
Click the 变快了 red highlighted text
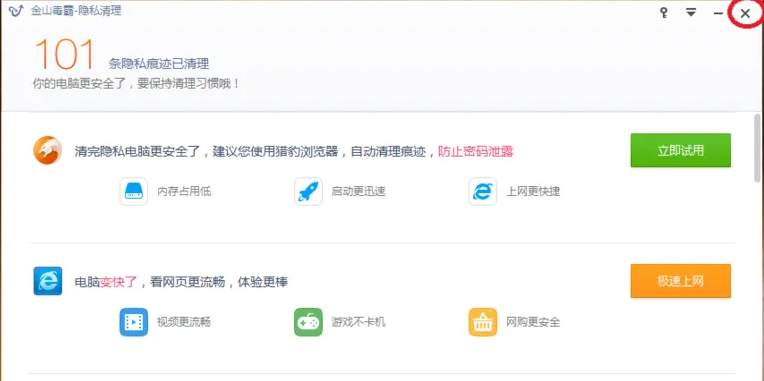pyautogui.click(x=118, y=282)
